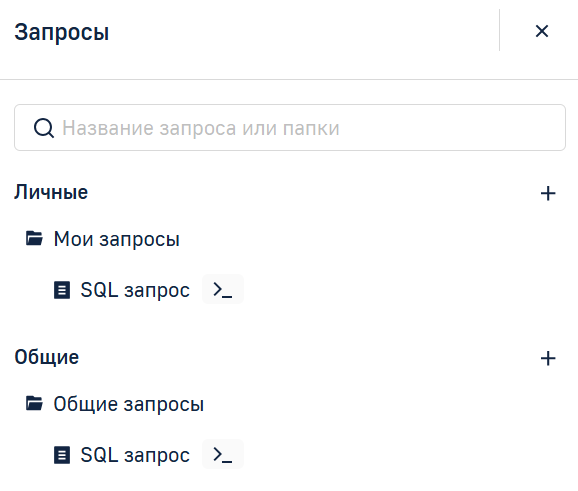Collapse the Общие запросы folder icon

(x=34, y=403)
